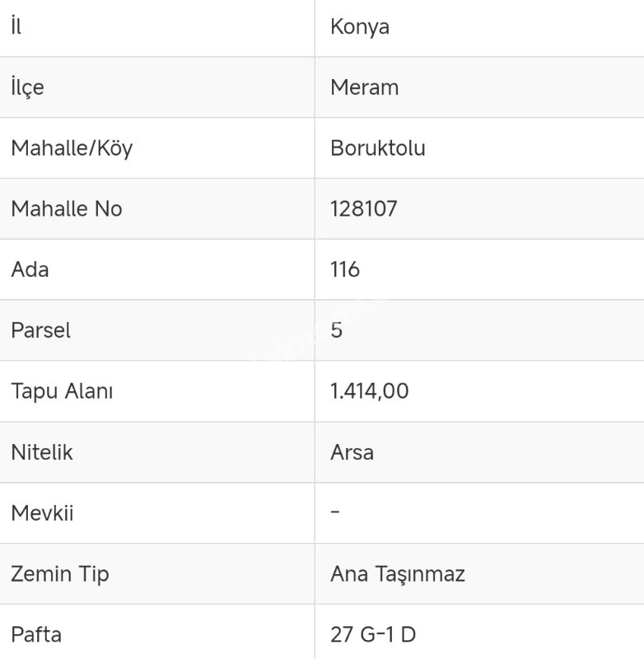Screen dimensions: 644x659
Task: Click the Mahalle/Köy label
Action: tap(72, 149)
